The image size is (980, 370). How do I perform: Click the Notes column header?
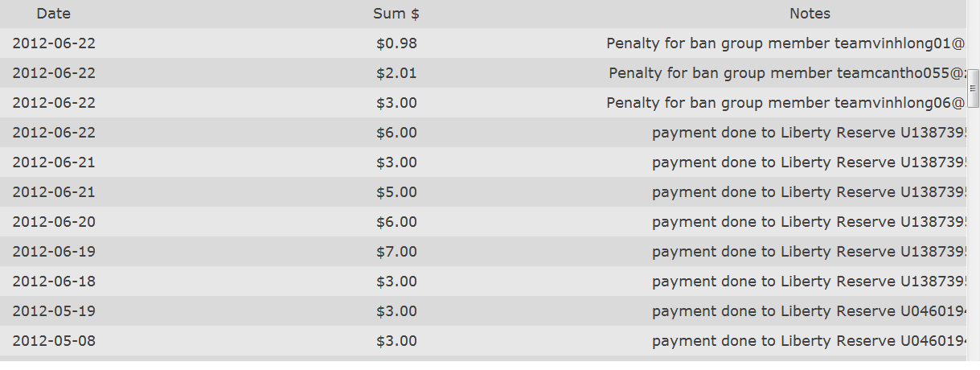pos(810,14)
